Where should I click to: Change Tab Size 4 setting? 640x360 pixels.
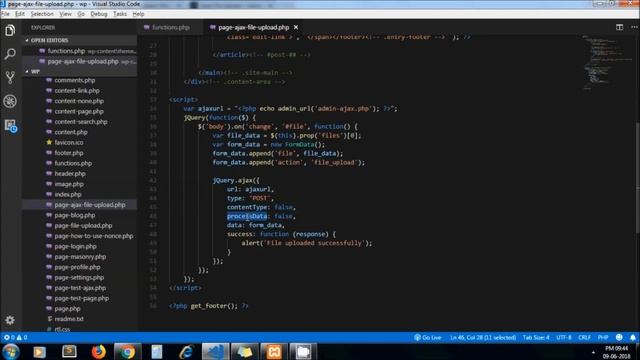coord(536,338)
